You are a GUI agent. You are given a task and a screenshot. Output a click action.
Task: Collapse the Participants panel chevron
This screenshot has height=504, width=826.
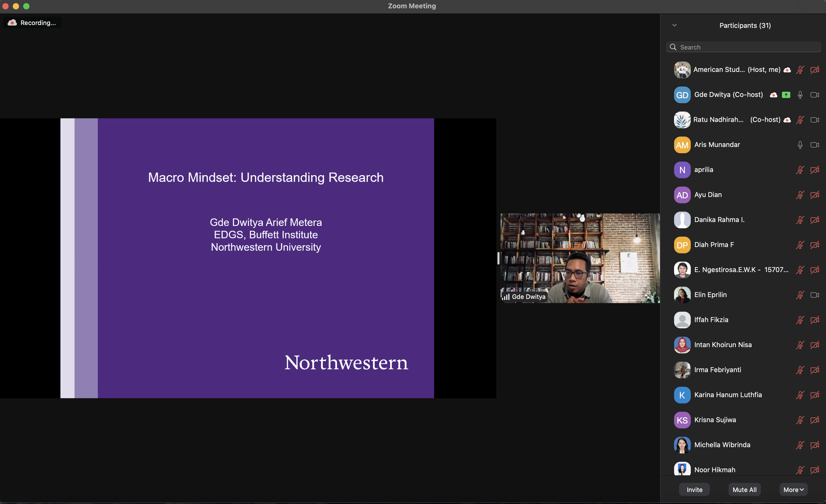coord(674,25)
